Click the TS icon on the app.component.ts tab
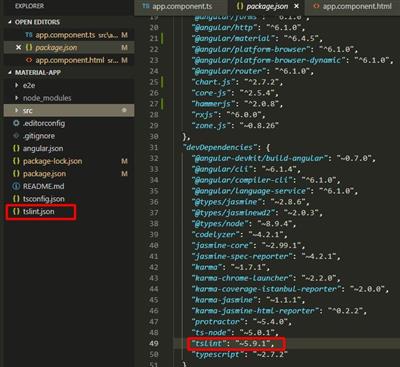 pos(146,6)
